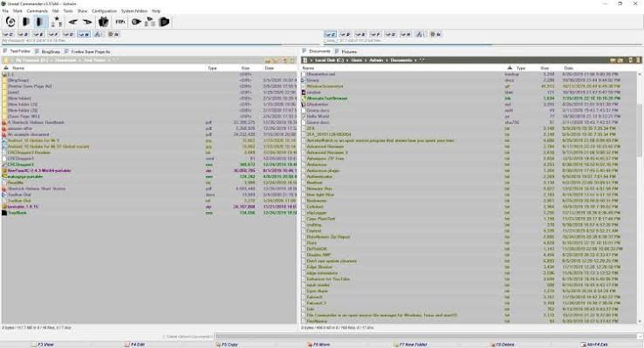
Task: Click the star favorites toolbar icon
Action: pos(57,22)
